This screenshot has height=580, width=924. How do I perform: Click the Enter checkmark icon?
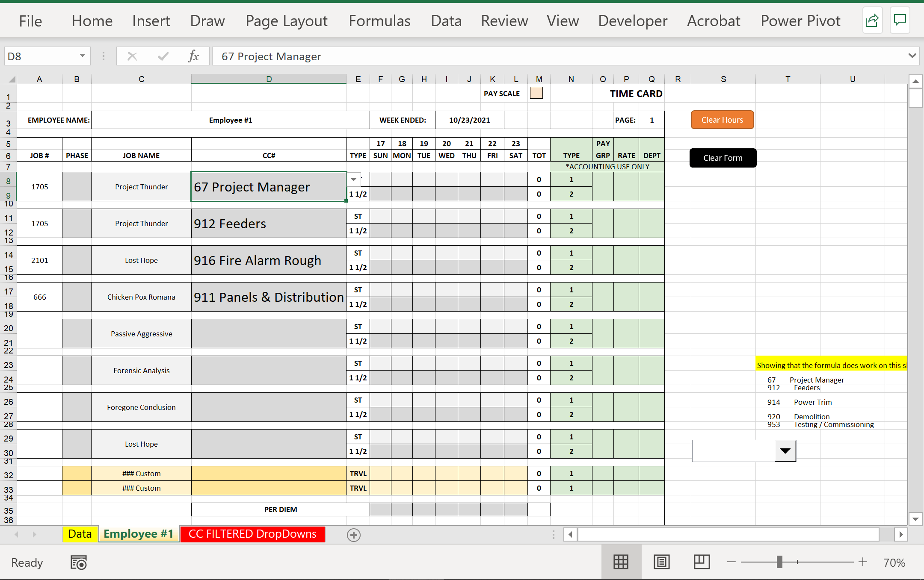[x=163, y=56]
